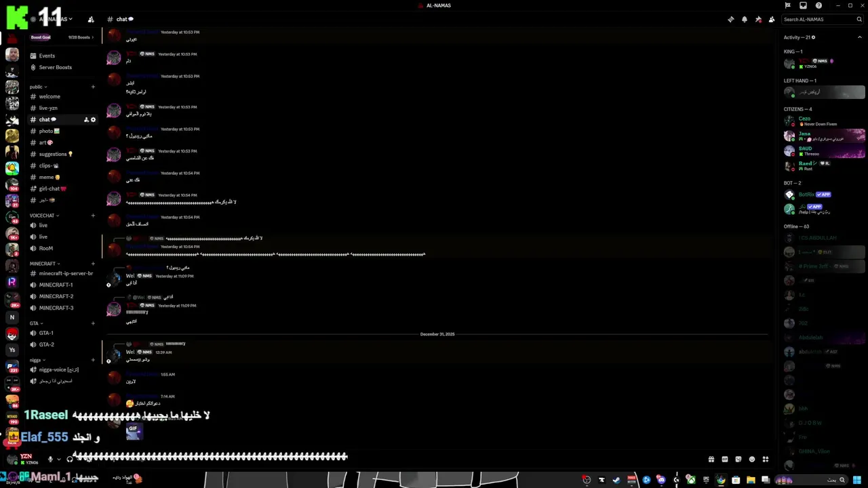Open channel Notification Settings bell
This screenshot has height=488, width=868.
745,20
